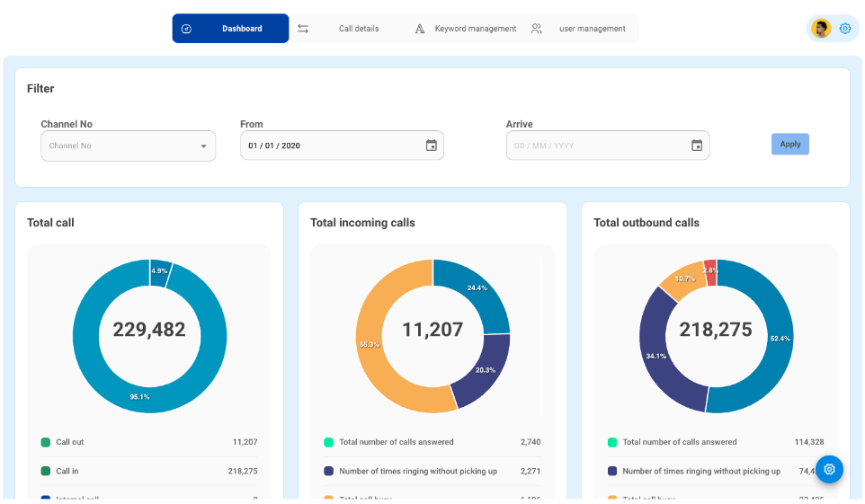Expand the Channel No dropdown
This screenshot has height=504, width=865.
click(203, 146)
